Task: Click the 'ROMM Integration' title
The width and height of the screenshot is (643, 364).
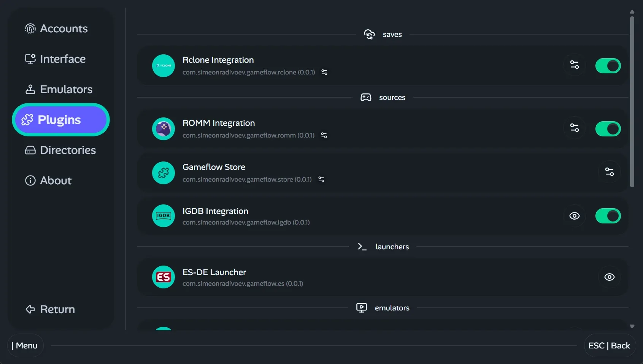Action: 219,123
